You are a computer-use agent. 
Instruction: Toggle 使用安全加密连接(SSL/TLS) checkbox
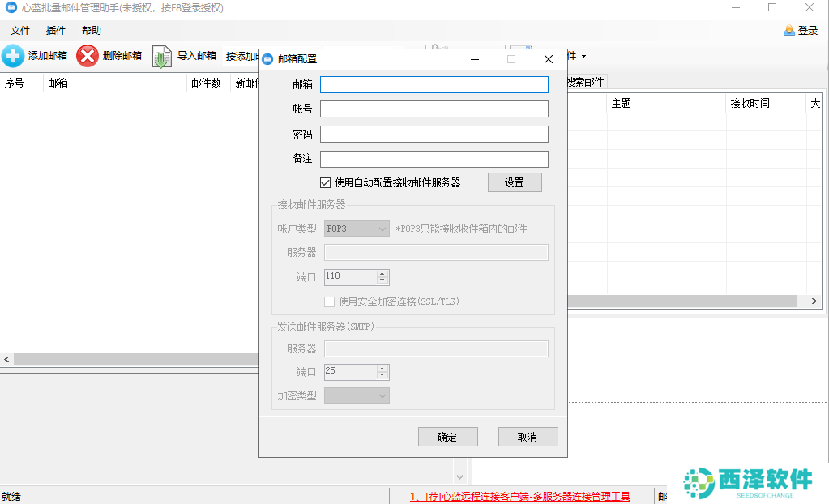[329, 302]
